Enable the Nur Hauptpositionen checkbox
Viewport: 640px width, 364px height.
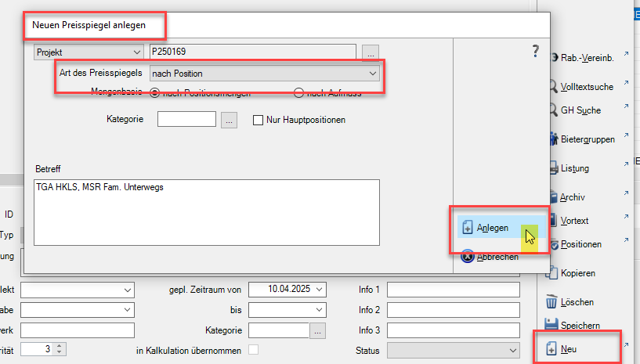(x=258, y=121)
